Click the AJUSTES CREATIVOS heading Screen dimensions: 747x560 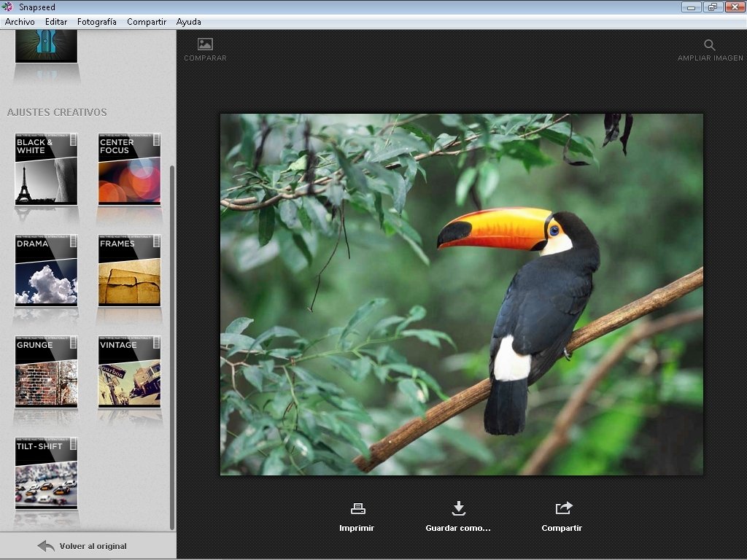[x=57, y=112]
